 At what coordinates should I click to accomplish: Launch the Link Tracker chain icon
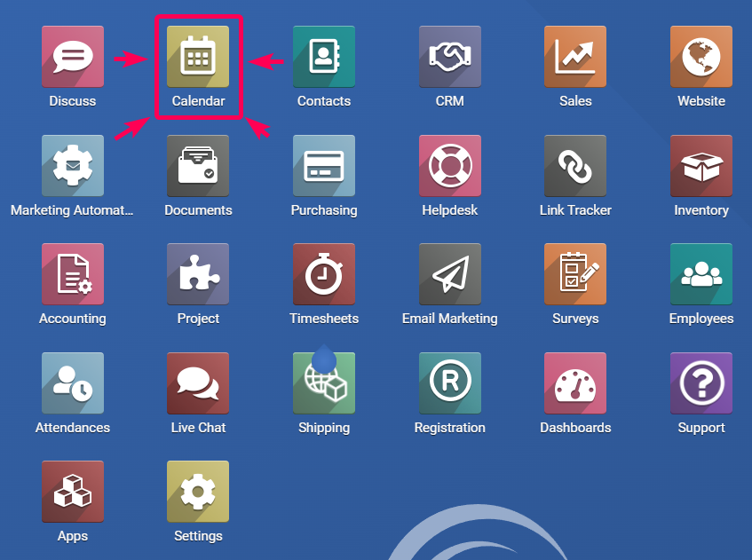[x=575, y=165]
